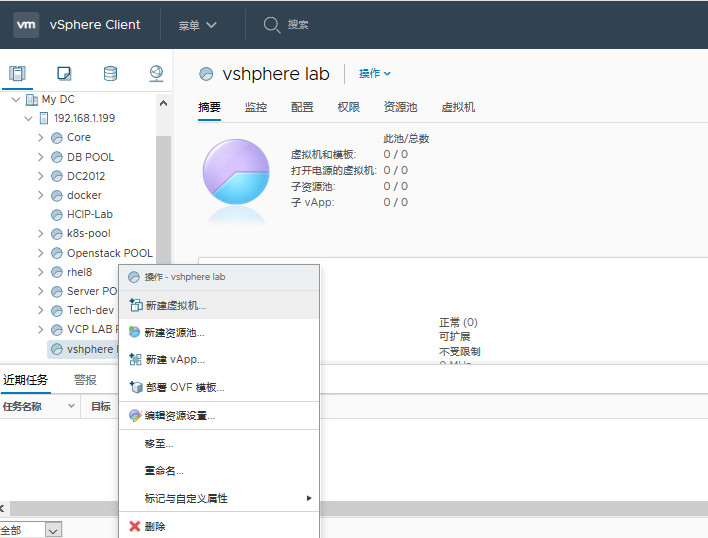Click the 目标 column header

tap(101, 406)
